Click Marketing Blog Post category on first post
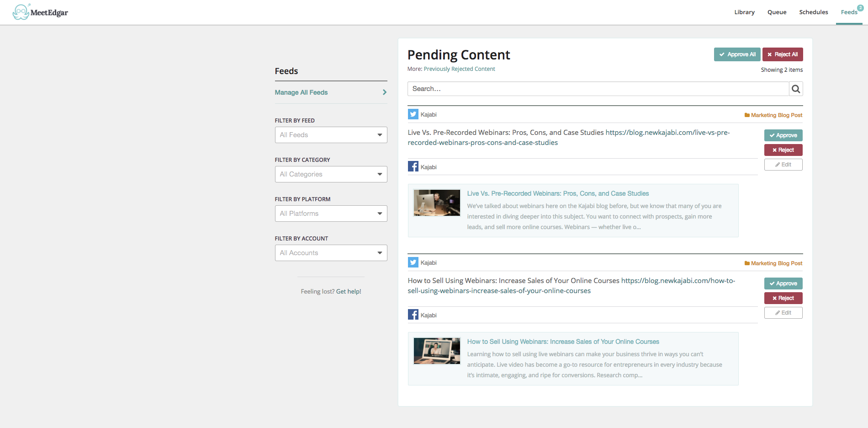 click(773, 115)
